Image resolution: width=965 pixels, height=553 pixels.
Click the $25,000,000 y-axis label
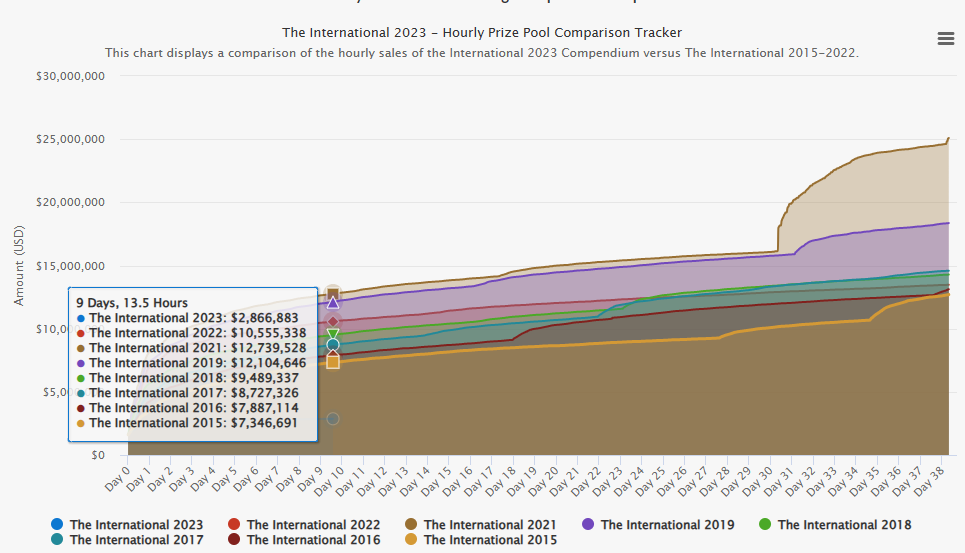coord(70,139)
